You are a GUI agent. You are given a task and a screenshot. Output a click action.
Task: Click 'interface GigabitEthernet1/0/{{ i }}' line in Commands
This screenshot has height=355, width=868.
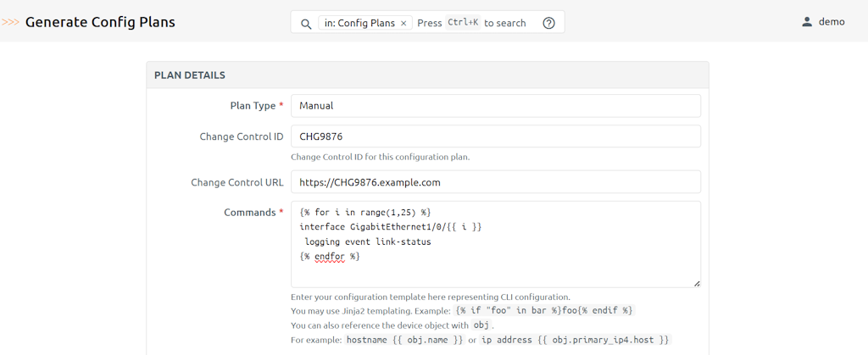click(x=391, y=227)
